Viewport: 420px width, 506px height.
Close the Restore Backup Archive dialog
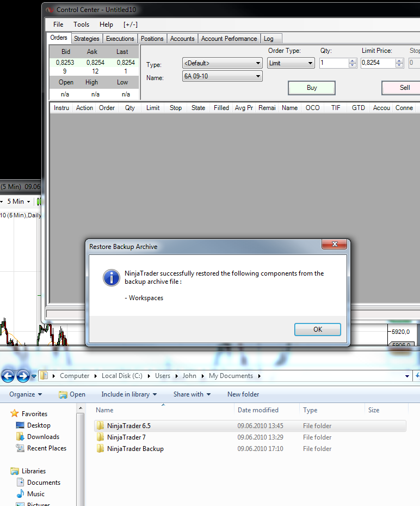pos(334,245)
